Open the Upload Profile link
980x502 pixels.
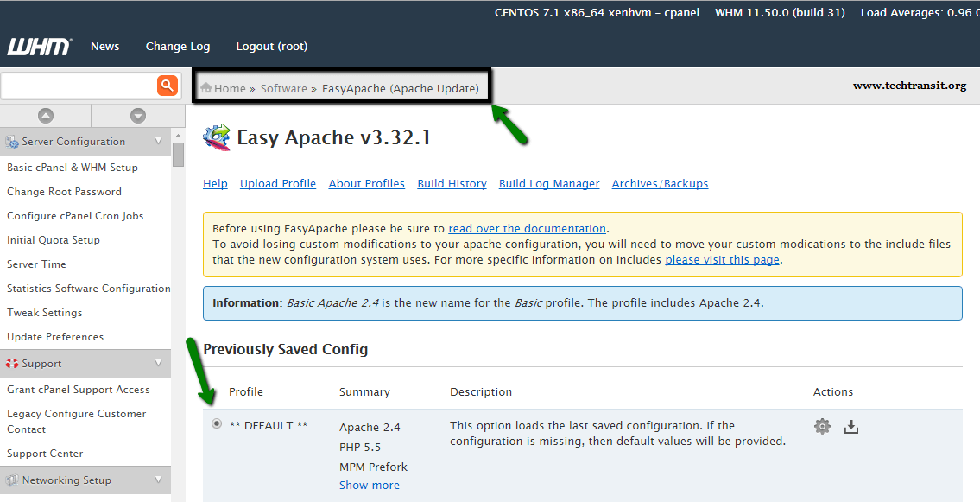(278, 184)
